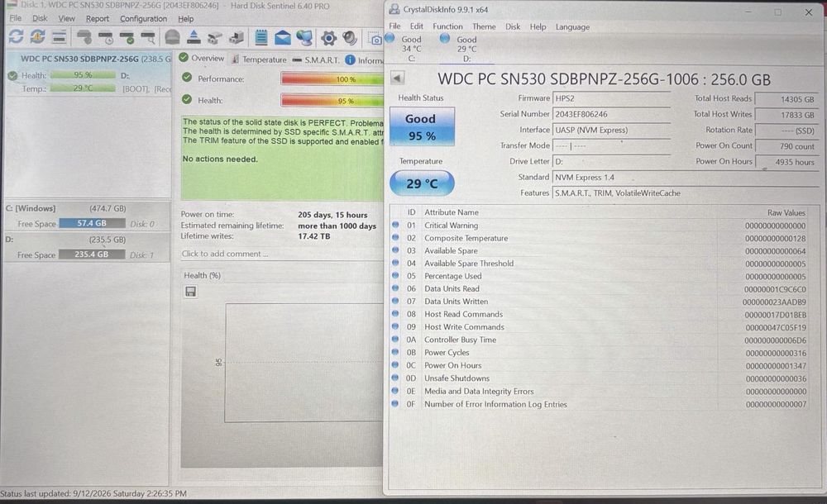The height and width of the screenshot is (504, 827).
Task: Click the disk with green checkmark toolbar icon
Action: point(127,37)
